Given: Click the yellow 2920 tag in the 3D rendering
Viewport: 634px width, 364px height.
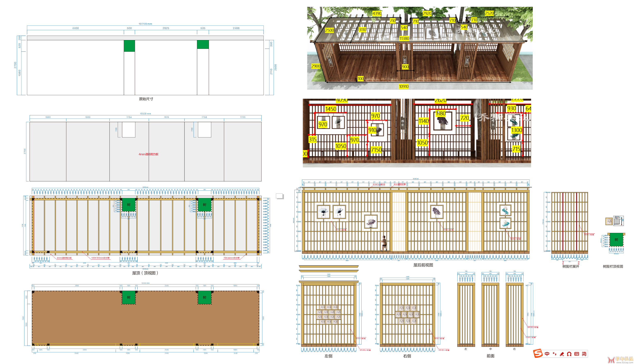Looking at the screenshot, I should click(427, 14).
